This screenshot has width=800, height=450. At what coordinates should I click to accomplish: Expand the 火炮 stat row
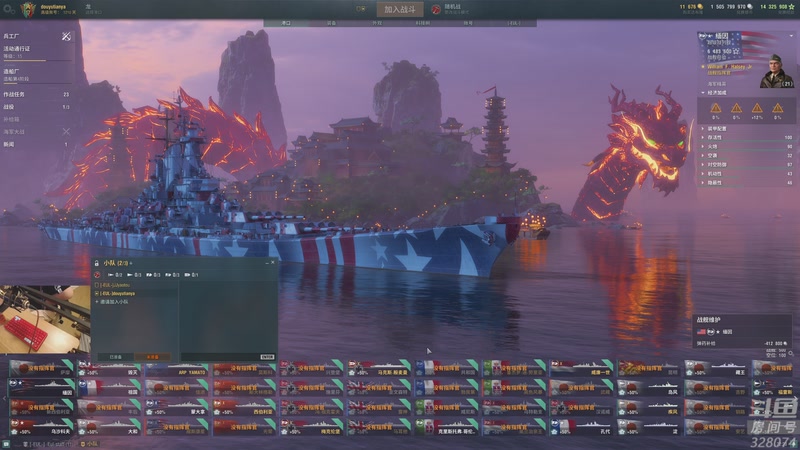coord(746,146)
